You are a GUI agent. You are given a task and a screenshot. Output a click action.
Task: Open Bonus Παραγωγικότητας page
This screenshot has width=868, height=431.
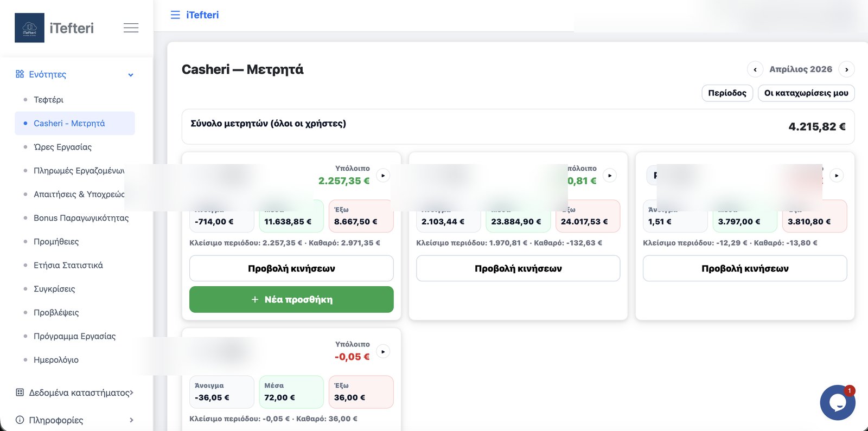click(81, 218)
